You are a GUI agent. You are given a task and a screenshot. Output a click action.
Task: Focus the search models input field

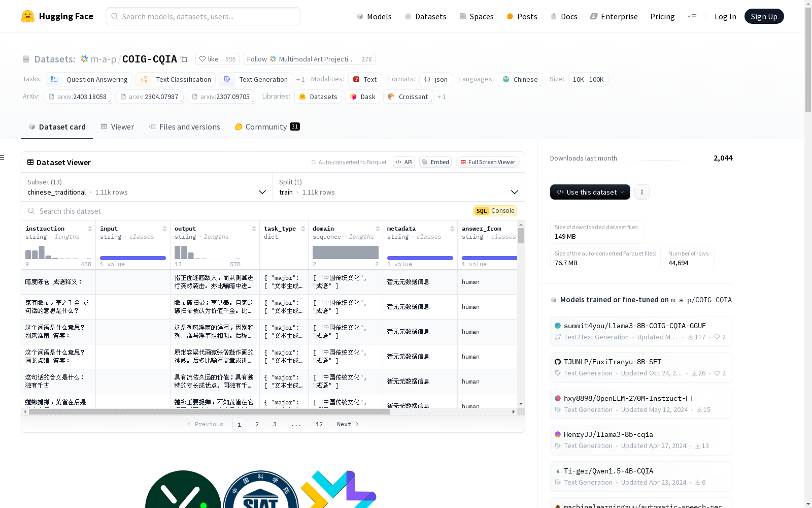click(x=203, y=16)
